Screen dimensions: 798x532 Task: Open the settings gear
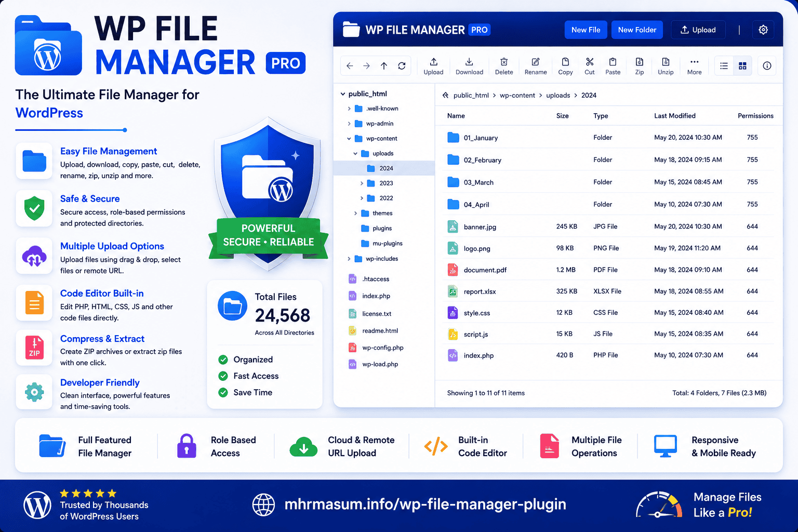pyautogui.click(x=763, y=30)
